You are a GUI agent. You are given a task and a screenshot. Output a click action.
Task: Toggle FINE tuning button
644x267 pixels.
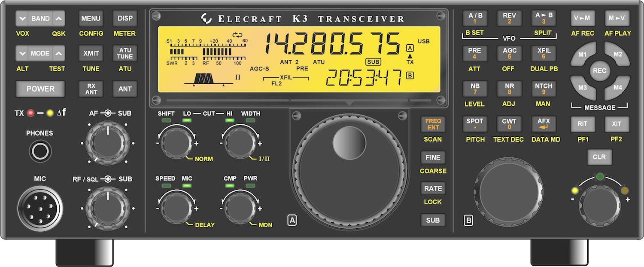click(433, 158)
